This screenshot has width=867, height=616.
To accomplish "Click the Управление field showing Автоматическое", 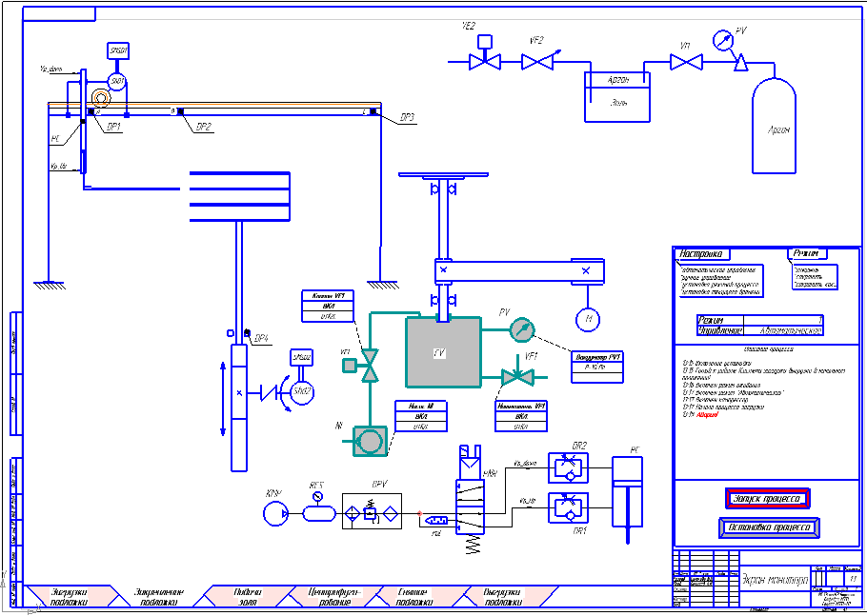I will (784, 330).
